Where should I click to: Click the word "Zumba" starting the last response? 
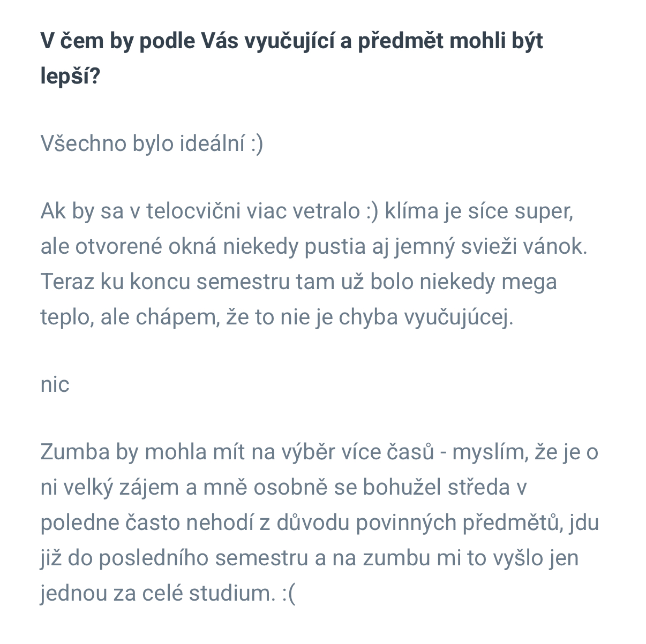pyautogui.click(x=74, y=452)
